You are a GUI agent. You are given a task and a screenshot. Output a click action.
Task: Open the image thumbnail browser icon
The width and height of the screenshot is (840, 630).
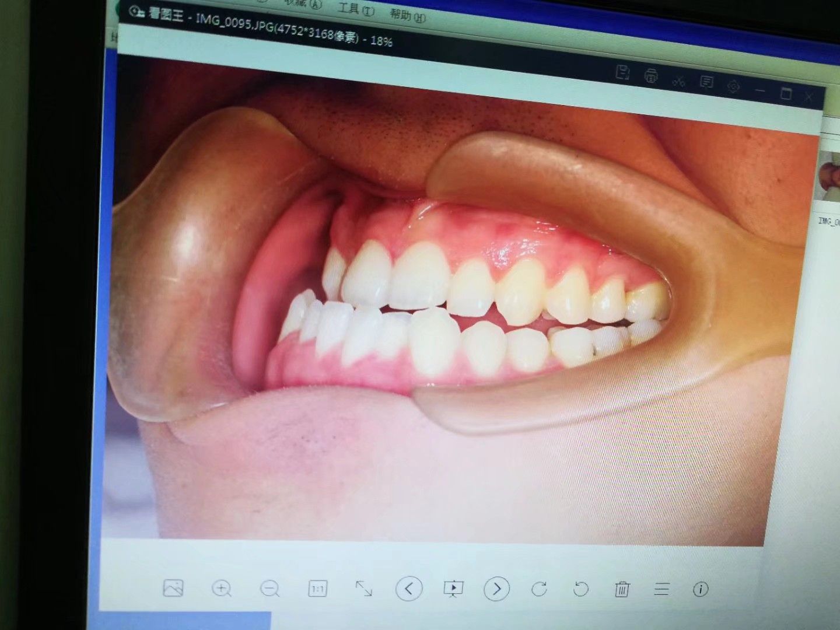(x=173, y=587)
